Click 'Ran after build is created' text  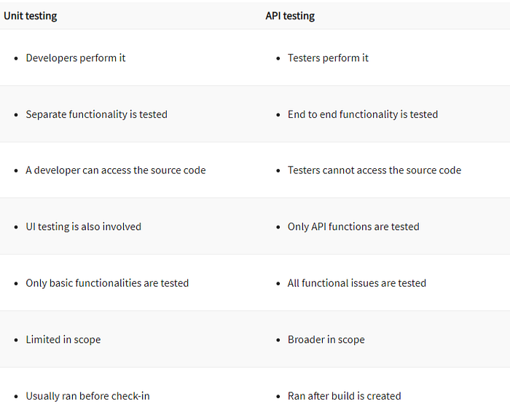[345, 396]
